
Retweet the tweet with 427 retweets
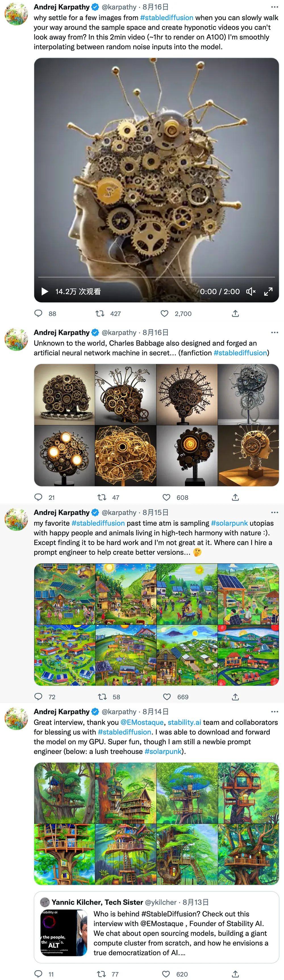100,314
